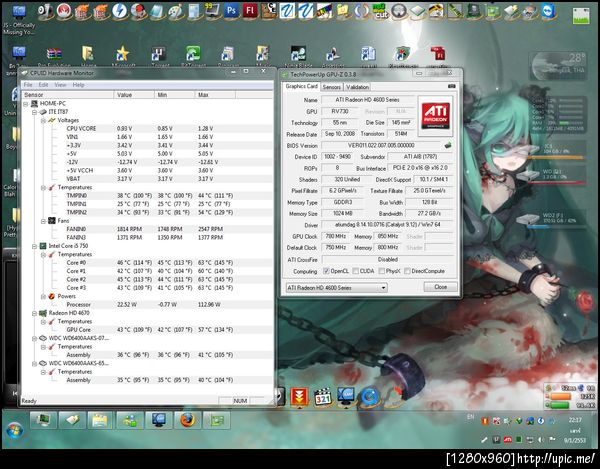
Task: Collapse the Voltages branch
Action: (43, 121)
